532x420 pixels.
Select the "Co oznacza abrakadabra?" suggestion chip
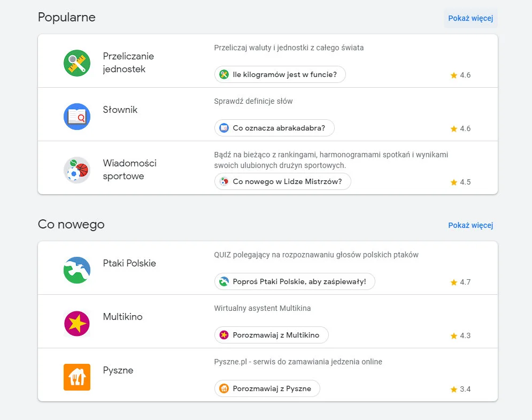(274, 128)
